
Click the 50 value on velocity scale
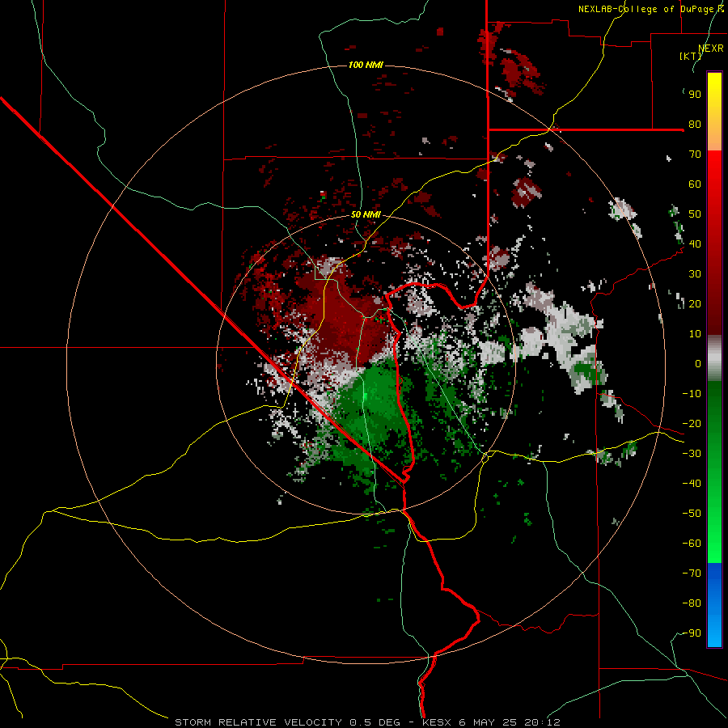coord(695,214)
